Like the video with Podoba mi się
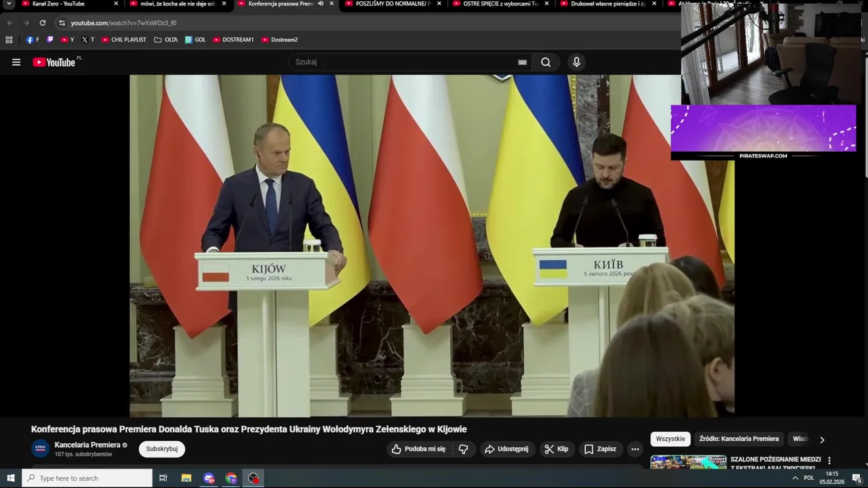Screen dimensions: 868x488 tap(418, 449)
